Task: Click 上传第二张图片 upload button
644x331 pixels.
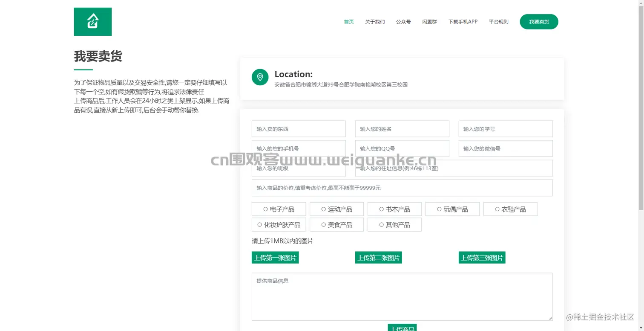Action: click(379, 258)
